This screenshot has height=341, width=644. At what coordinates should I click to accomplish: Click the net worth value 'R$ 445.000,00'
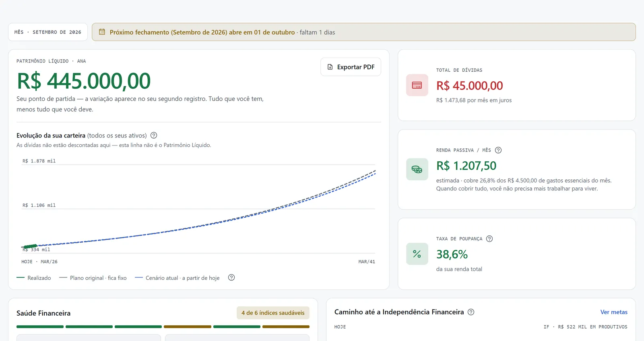pos(84,81)
